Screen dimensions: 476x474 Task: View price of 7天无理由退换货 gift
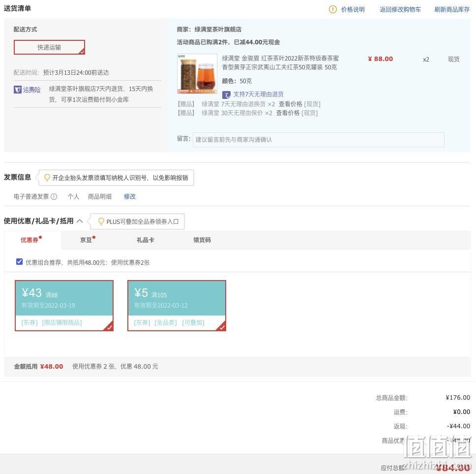[290, 104]
